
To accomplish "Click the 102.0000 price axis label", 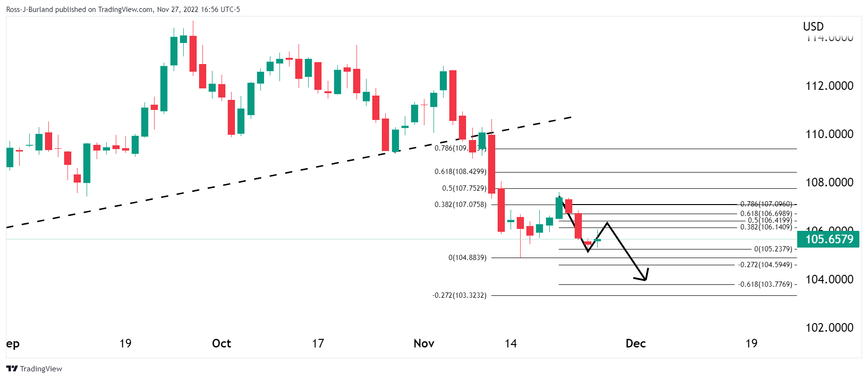I will coord(829,327).
